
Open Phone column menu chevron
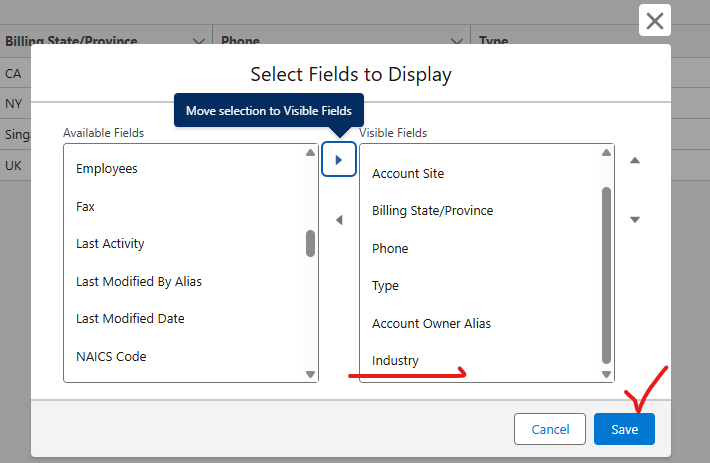[x=456, y=42]
